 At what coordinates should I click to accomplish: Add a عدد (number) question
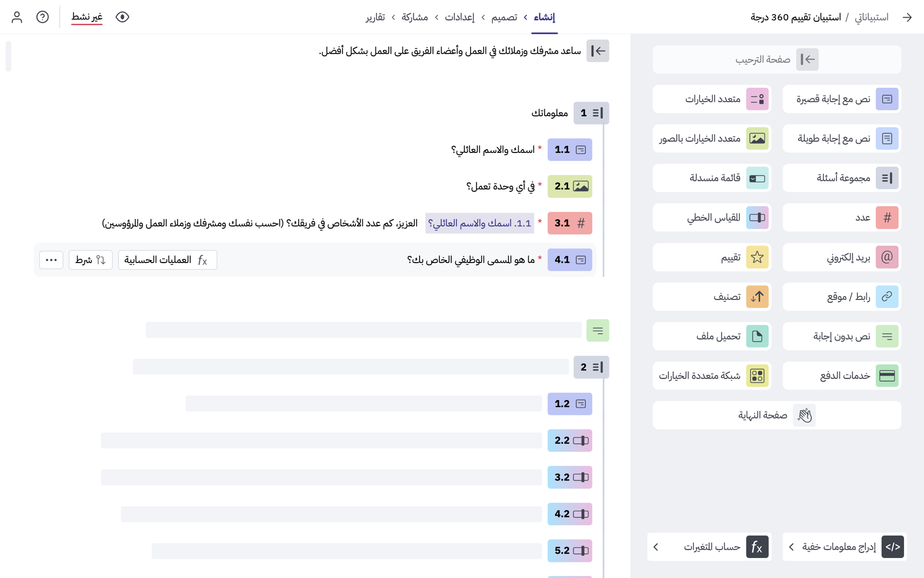coord(841,218)
